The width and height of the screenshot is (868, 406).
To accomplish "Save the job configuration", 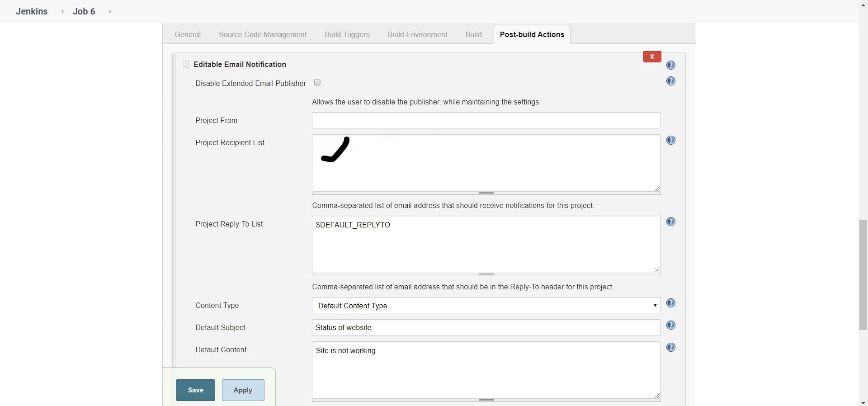I will click(195, 390).
